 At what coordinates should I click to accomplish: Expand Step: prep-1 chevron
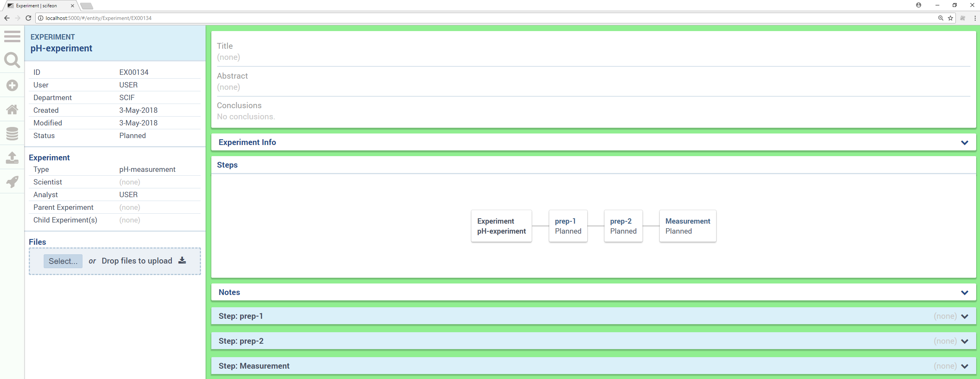click(964, 316)
